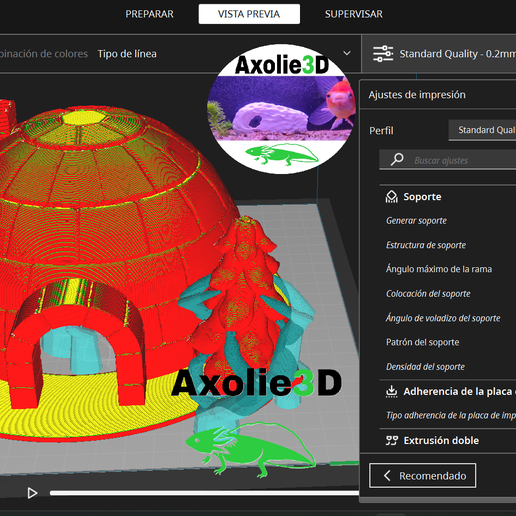Play the layer simulation
This screenshot has width=516, height=516.
click(32, 493)
